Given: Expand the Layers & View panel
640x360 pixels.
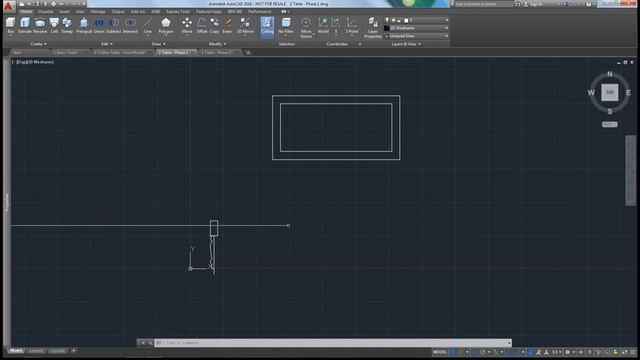Looking at the screenshot, I should pos(406,44).
